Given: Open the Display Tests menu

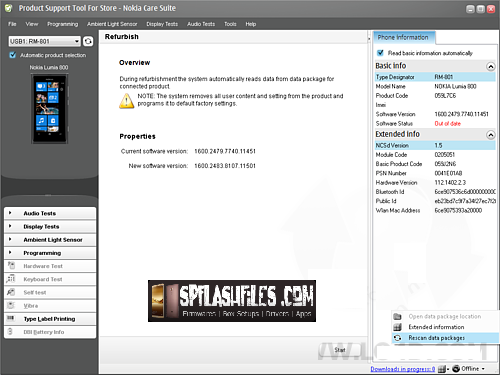Looking at the screenshot, I should pyautogui.click(x=162, y=24).
